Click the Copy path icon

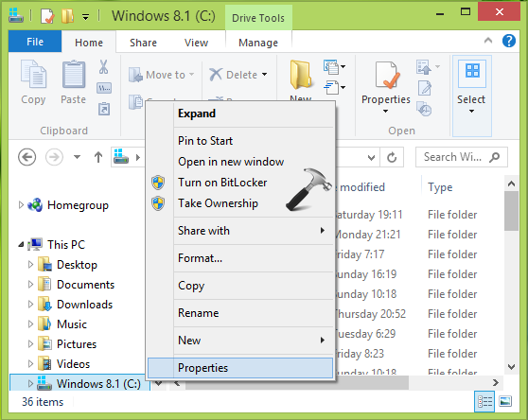click(x=104, y=88)
